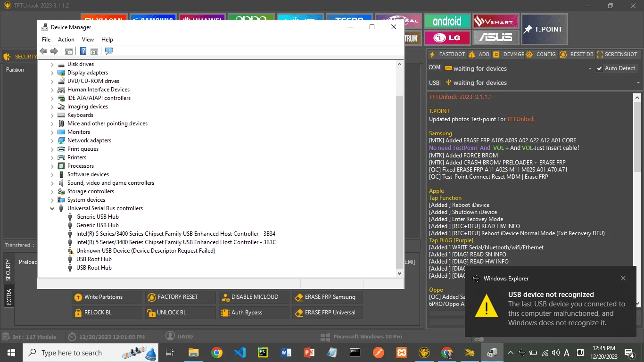This screenshot has height=362, width=644.
Task: Open the File menu in Device Manager
Action: click(x=46, y=40)
